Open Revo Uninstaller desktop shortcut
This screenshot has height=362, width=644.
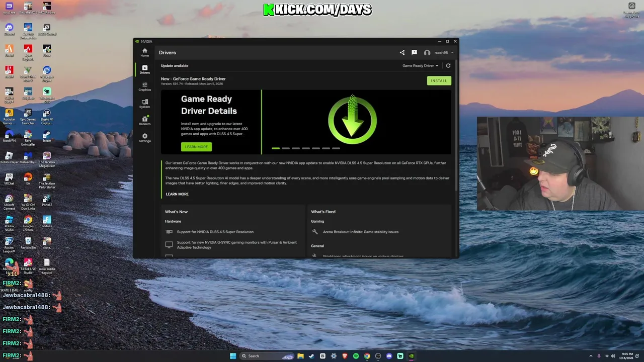[28, 138]
